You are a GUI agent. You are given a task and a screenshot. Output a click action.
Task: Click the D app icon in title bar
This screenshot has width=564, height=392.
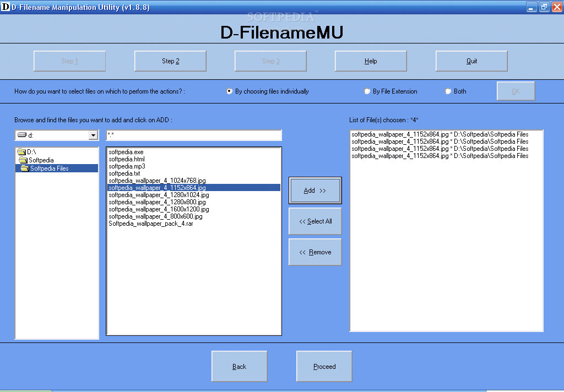[6, 7]
